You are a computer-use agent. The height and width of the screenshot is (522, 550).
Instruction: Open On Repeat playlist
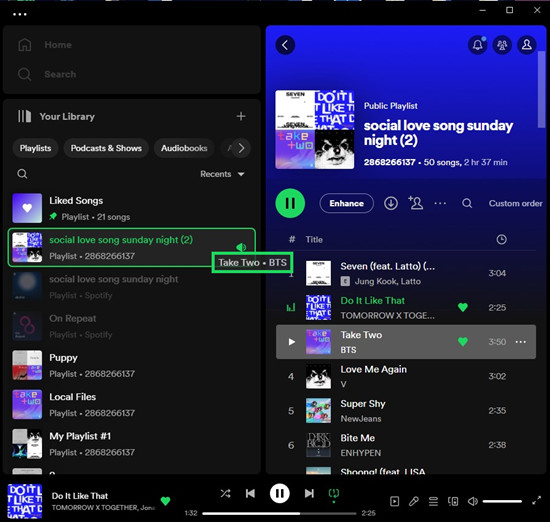(x=132, y=326)
